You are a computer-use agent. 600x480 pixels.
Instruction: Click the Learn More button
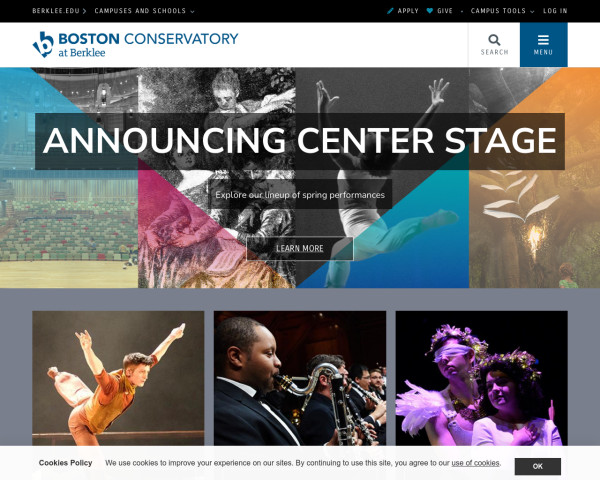point(300,248)
